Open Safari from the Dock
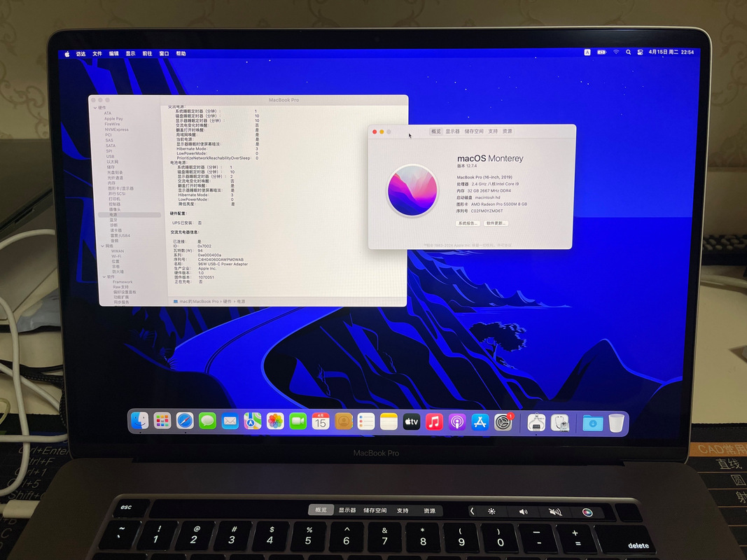This screenshot has width=747, height=560. click(185, 421)
